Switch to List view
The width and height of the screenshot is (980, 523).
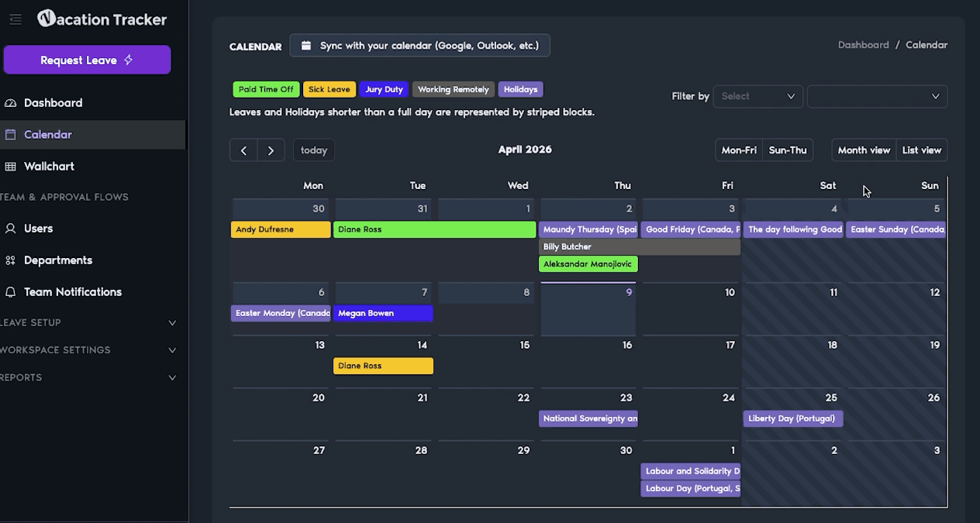921,150
